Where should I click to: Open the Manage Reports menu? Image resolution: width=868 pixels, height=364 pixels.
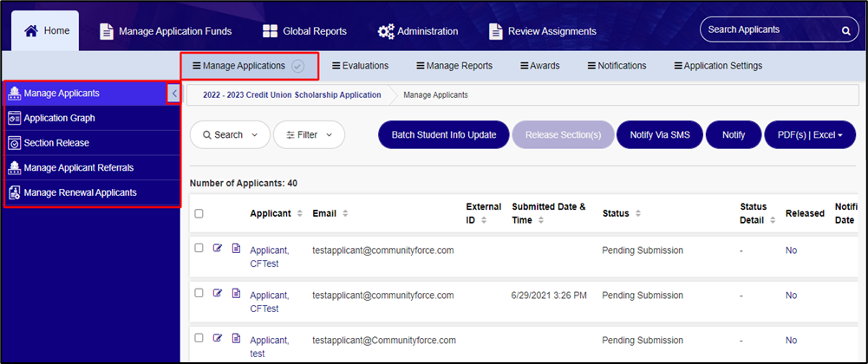pyautogui.click(x=454, y=66)
